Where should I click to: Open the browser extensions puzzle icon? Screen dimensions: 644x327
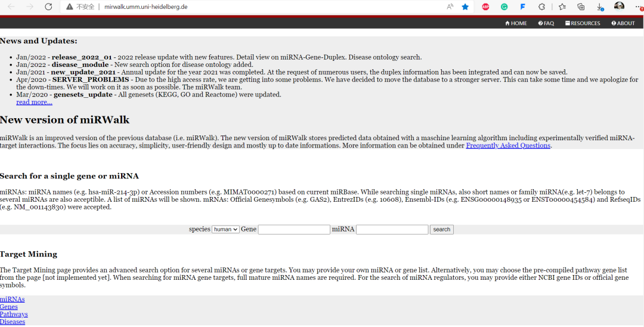(542, 7)
